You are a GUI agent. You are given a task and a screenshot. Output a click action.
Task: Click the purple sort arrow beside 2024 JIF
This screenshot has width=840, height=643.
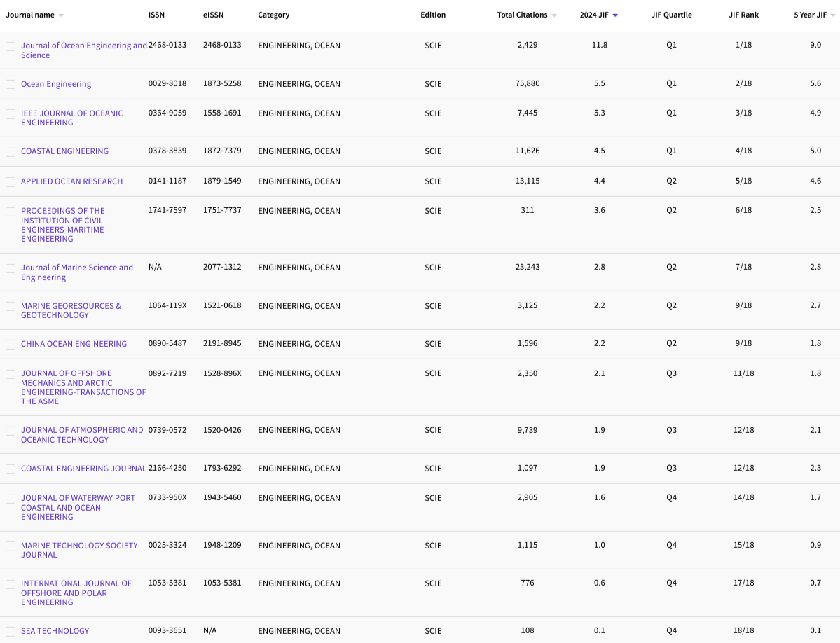point(615,15)
